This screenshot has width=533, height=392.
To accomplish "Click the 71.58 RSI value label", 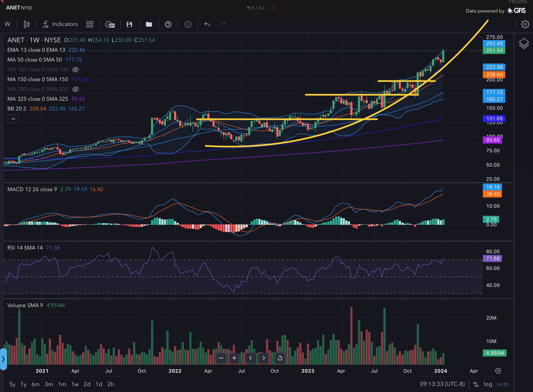I will click(x=492, y=258).
